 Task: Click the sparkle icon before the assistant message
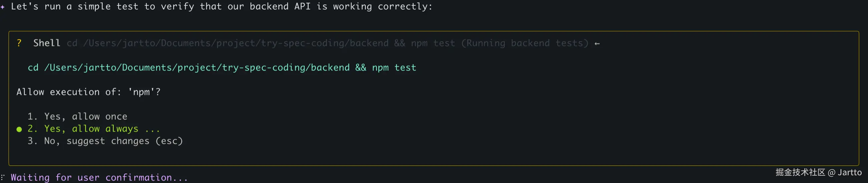(x=3, y=7)
